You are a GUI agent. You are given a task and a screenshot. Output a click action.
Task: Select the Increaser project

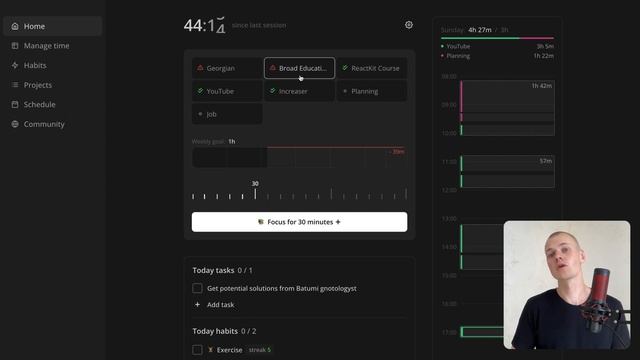tap(300, 91)
